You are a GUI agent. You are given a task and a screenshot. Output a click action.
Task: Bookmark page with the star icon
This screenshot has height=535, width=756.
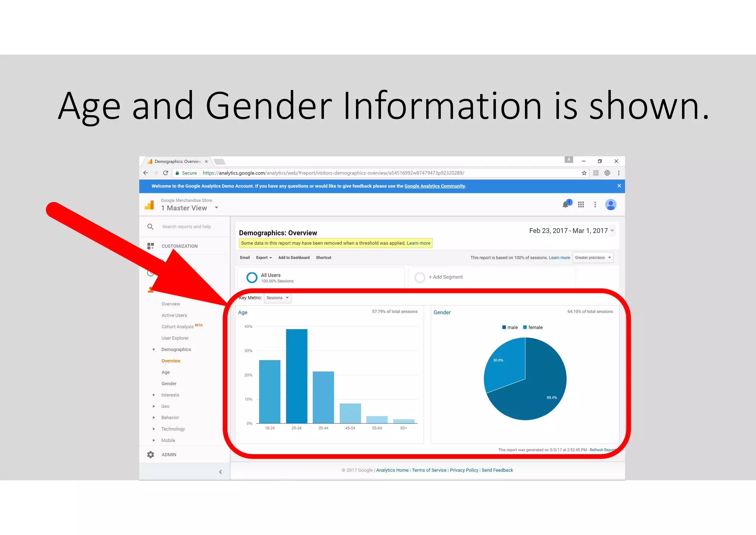(x=584, y=173)
